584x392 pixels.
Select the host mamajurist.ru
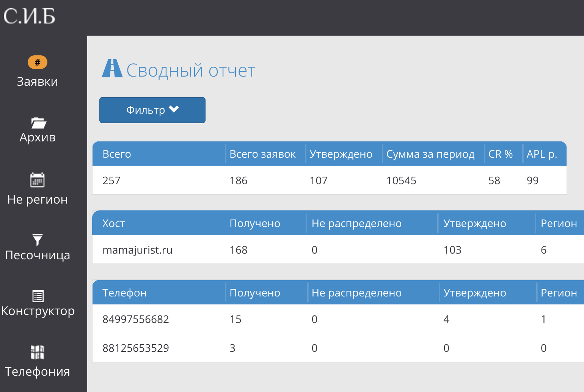click(137, 250)
